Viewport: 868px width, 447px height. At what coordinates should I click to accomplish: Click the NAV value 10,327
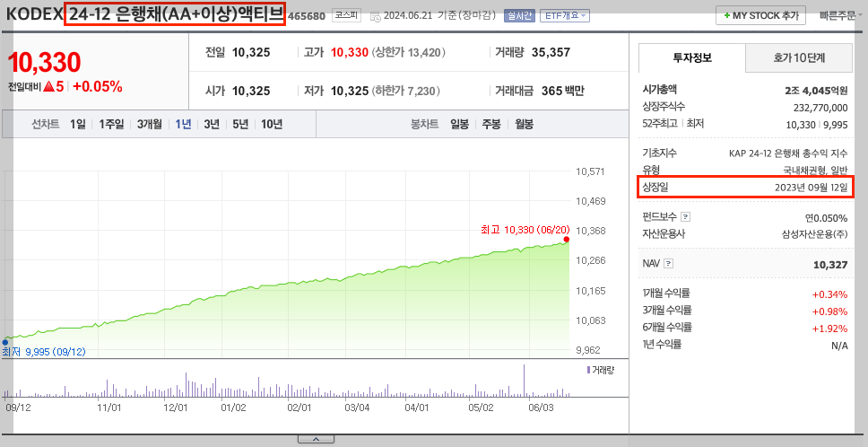tap(830, 265)
